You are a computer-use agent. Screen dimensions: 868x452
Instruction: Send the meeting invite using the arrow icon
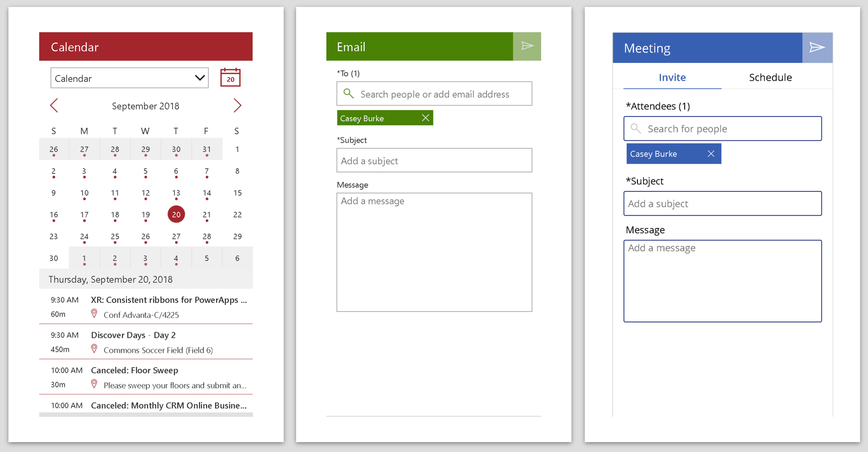click(x=817, y=48)
